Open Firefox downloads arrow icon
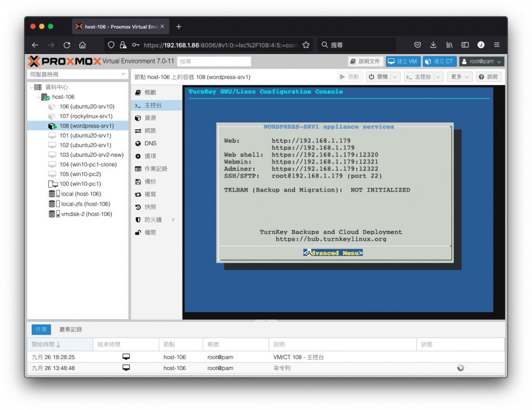Viewport: 532px width, 410px height. point(433,45)
